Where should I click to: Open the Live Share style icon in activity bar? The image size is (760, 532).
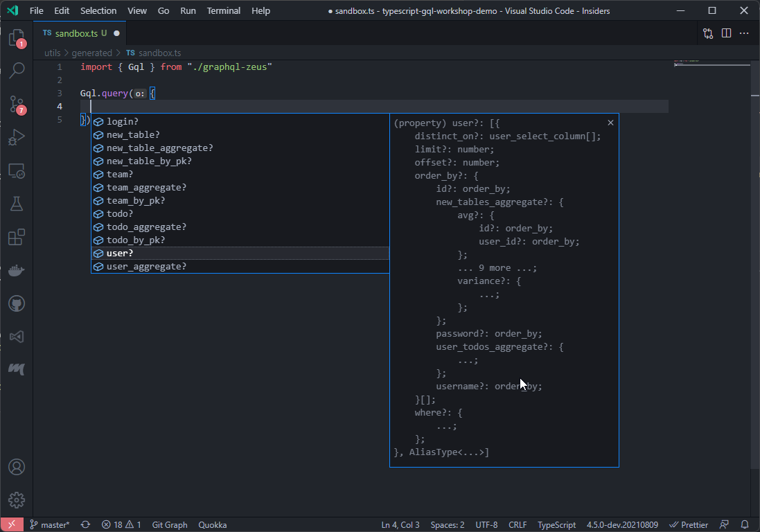click(x=17, y=337)
